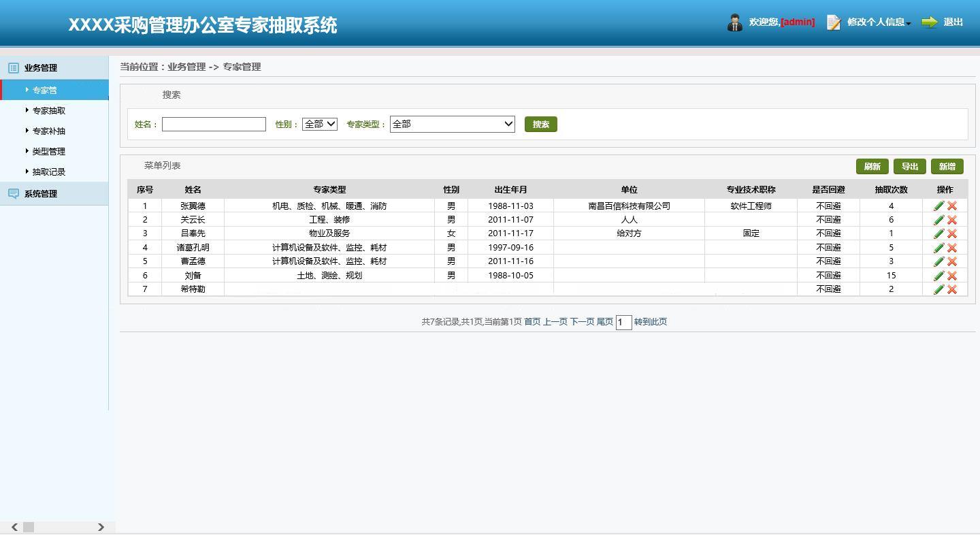
Task: Click the admin user avatar icon
Action: (x=735, y=22)
